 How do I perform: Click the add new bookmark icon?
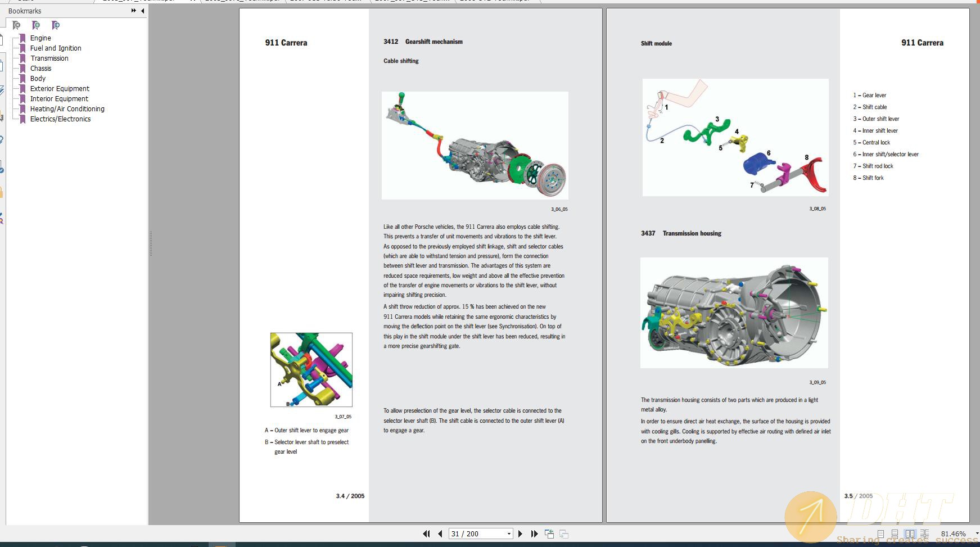pos(36,25)
